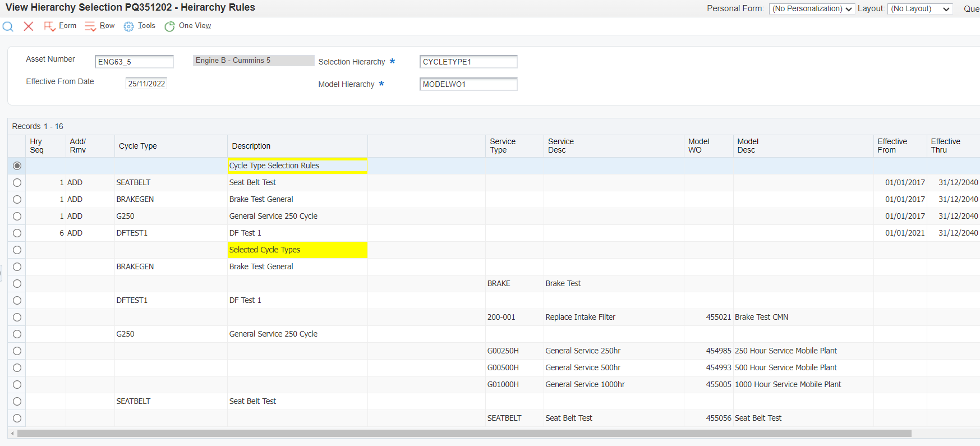Select the DFTEST1 ADD row radio button
The width and height of the screenshot is (980, 446).
coord(17,233)
